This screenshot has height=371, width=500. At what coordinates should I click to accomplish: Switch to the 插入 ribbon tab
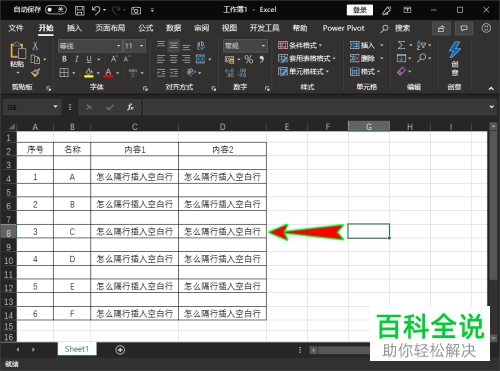point(74,28)
